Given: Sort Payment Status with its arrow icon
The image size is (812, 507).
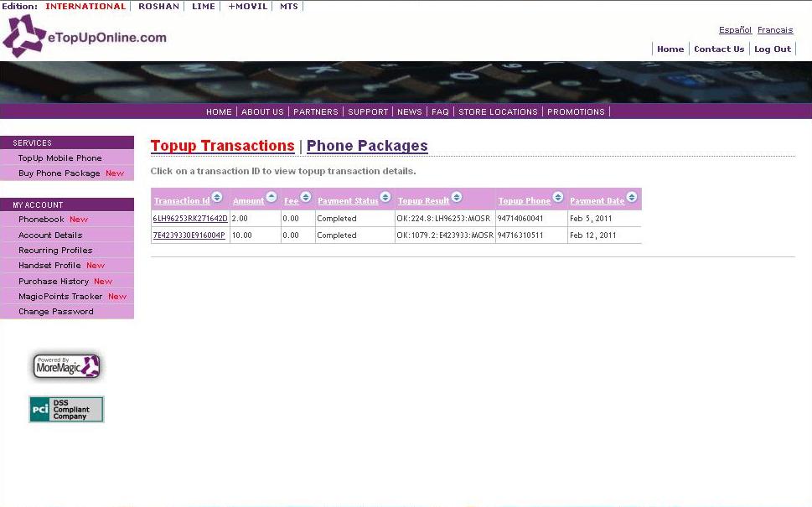Looking at the screenshot, I should [x=385, y=197].
